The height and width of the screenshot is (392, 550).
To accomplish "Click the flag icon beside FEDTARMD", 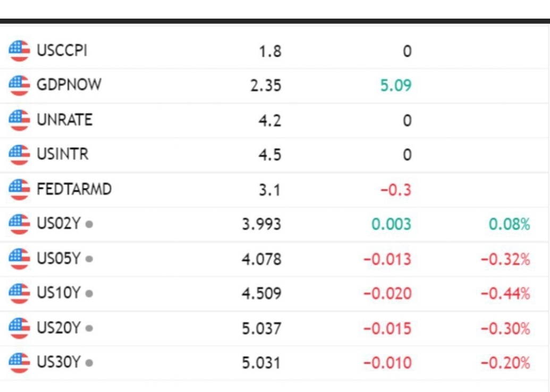I will click(19, 189).
